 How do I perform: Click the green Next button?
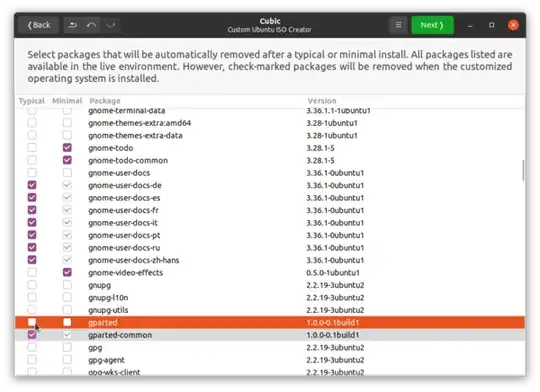[432, 25]
